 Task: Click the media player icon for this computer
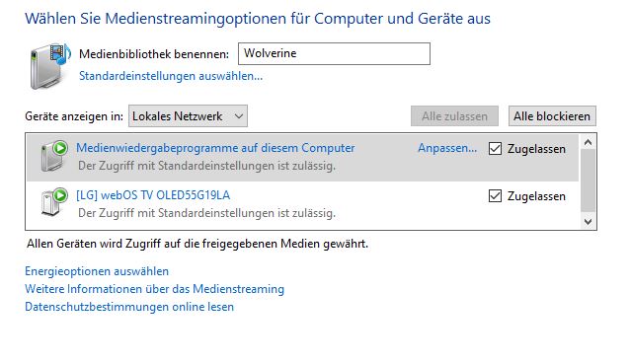[x=54, y=156]
